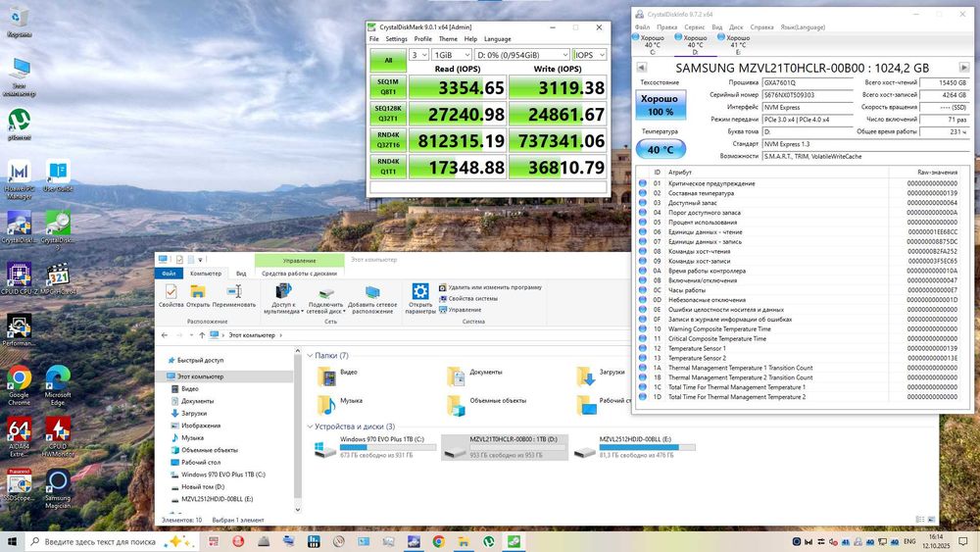Click Свойства системы in ribbon

click(468, 299)
